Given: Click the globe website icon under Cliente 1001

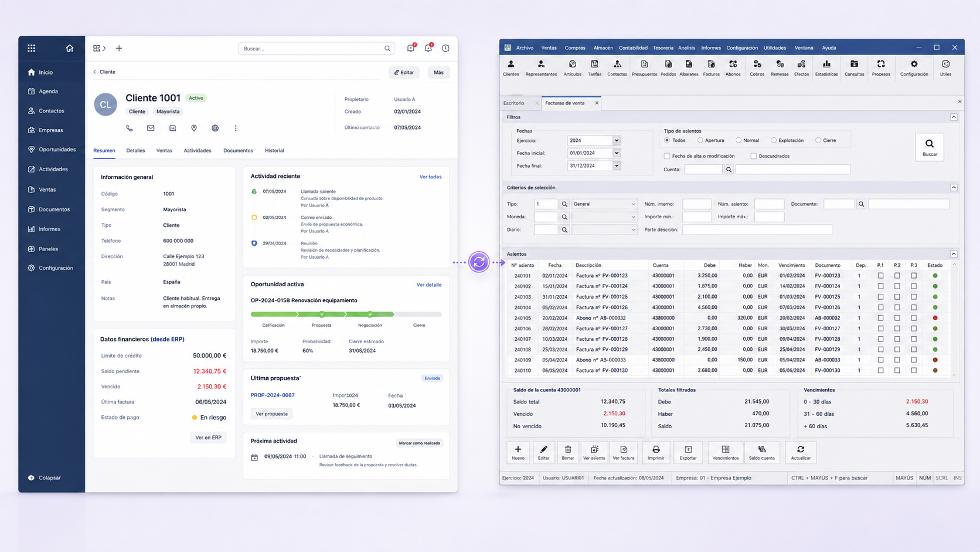Looking at the screenshot, I should (x=215, y=128).
